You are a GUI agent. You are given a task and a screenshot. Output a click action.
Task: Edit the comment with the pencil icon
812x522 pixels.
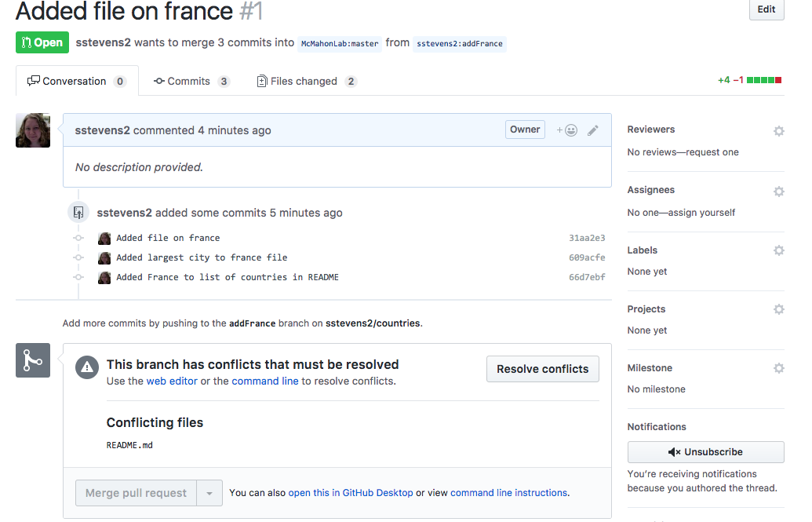point(593,130)
